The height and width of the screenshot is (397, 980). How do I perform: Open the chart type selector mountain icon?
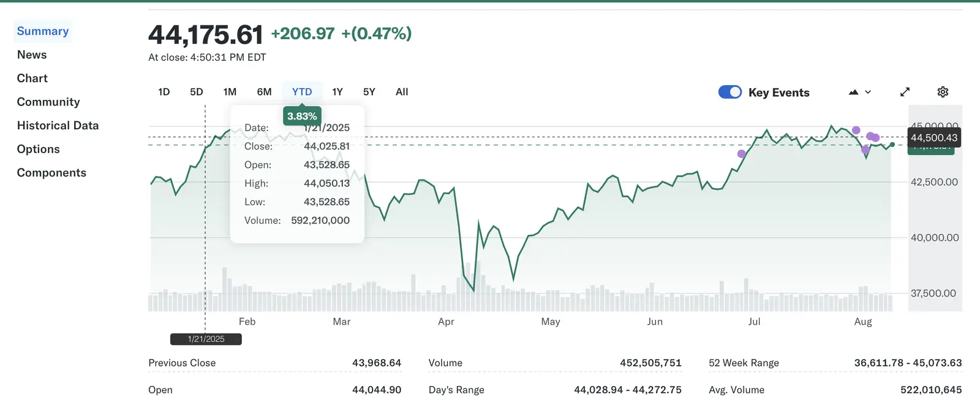pyautogui.click(x=854, y=92)
